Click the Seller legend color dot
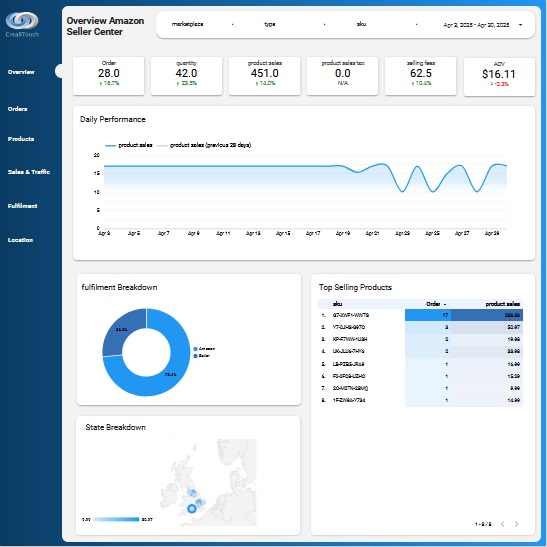Screen dimensions: 547x547 [x=195, y=356]
